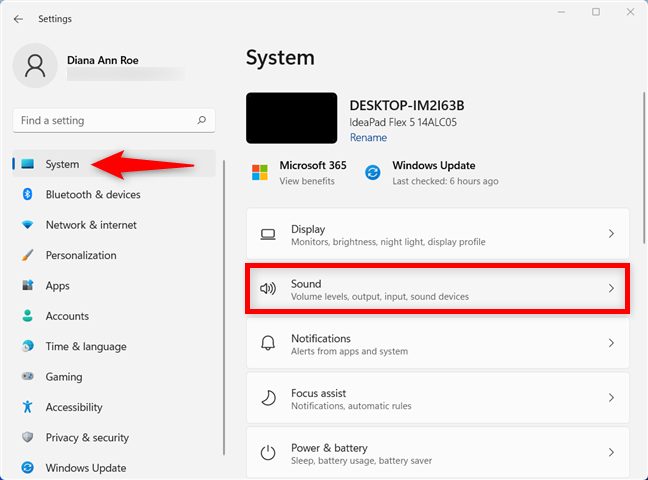Click the back arrow in Settings
The width and height of the screenshot is (648, 480).
coord(18,19)
